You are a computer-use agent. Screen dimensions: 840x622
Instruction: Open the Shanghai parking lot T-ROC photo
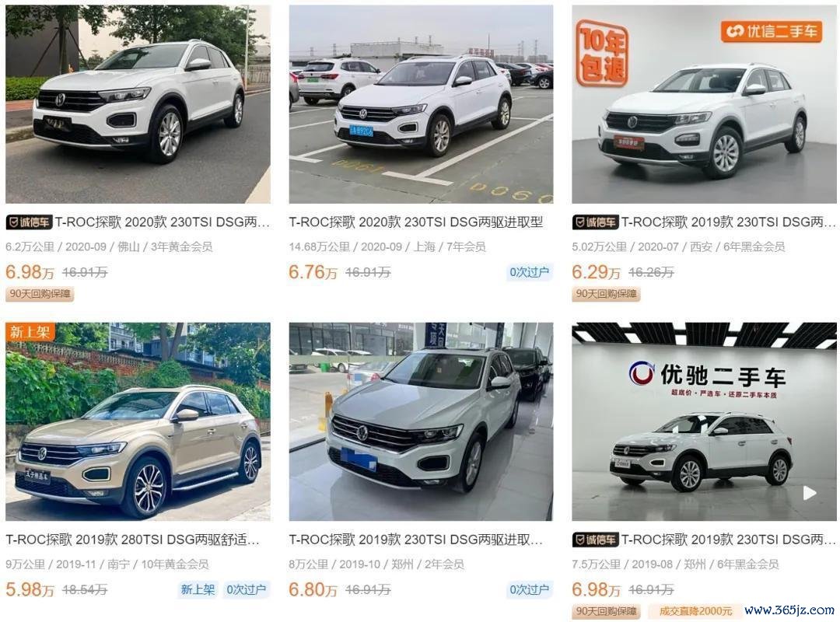point(421,104)
